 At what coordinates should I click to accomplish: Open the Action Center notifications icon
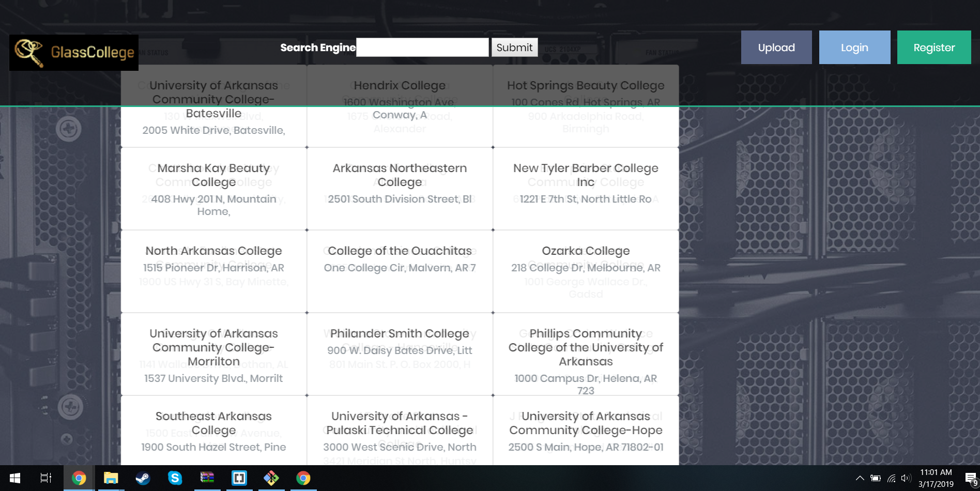click(971, 478)
